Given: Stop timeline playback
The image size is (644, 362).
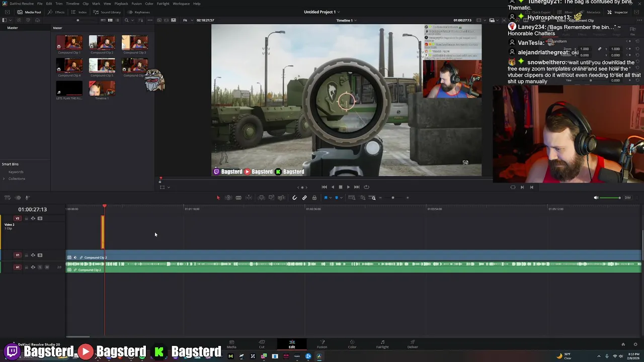Looking at the screenshot, I should click(341, 187).
